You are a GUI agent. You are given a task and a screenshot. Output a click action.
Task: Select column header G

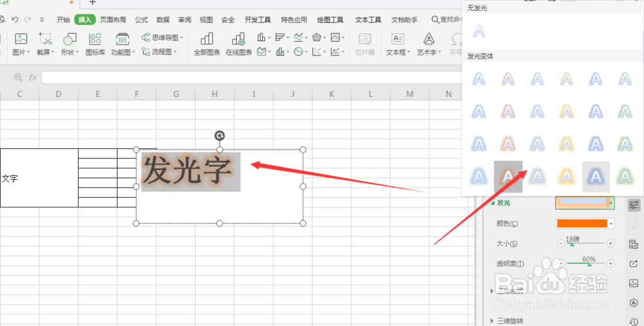pyautogui.click(x=176, y=94)
